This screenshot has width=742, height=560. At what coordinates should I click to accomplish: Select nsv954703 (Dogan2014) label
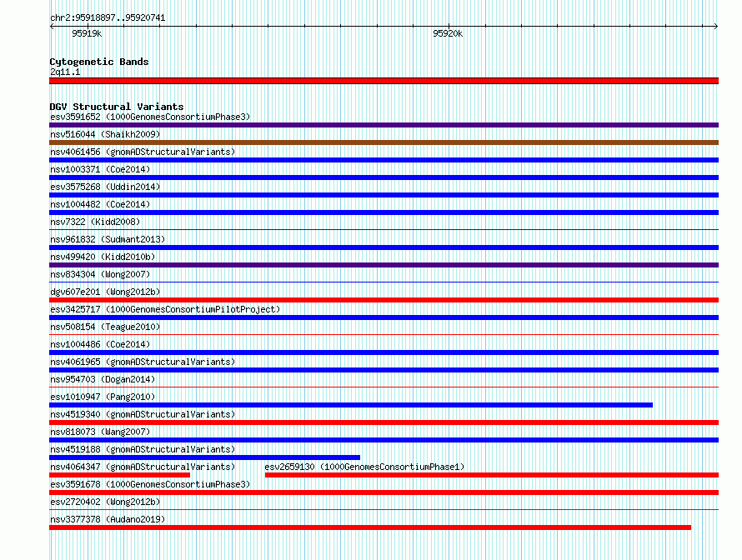point(103,379)
